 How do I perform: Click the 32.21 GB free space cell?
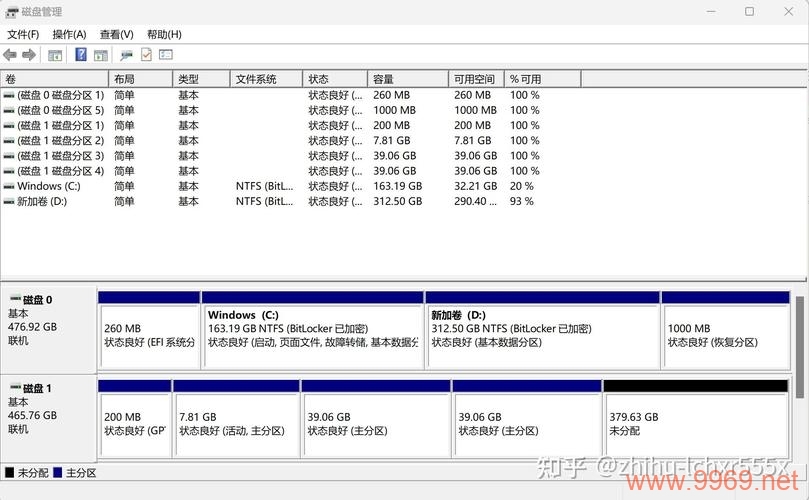point(476,186)
